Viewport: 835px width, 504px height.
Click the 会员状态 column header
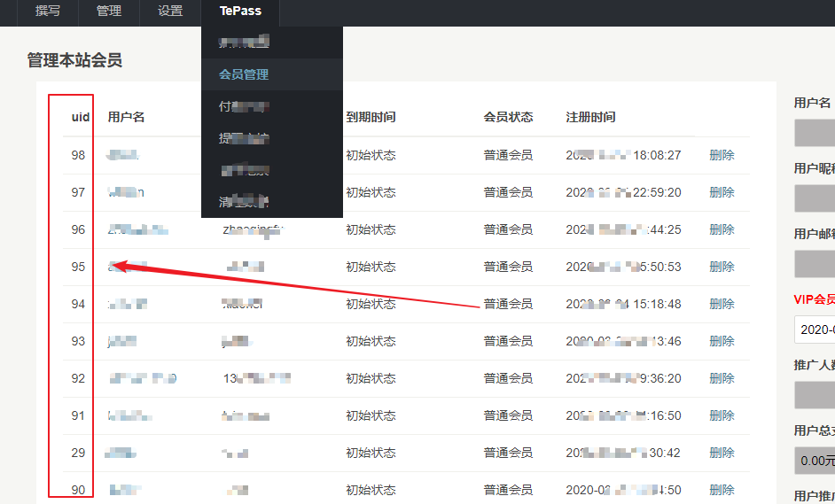click(x=508, y=117)
